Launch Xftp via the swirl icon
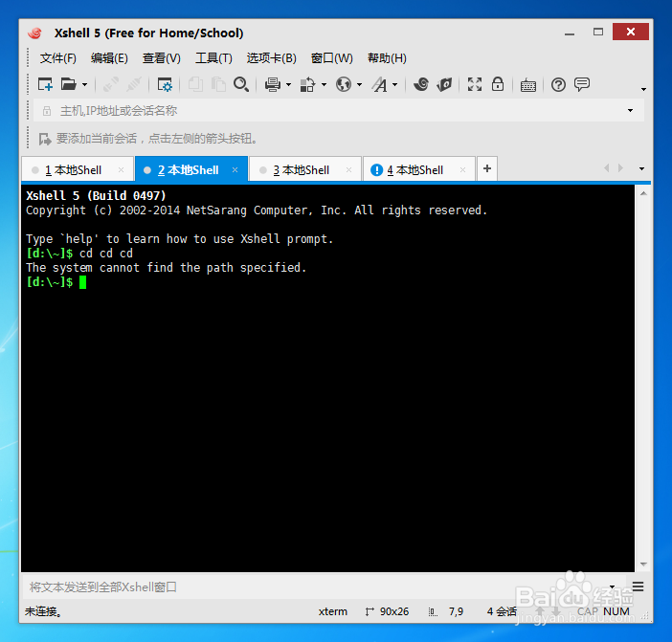The width and height of the screenshot is (672, 642). coord(421,84)
